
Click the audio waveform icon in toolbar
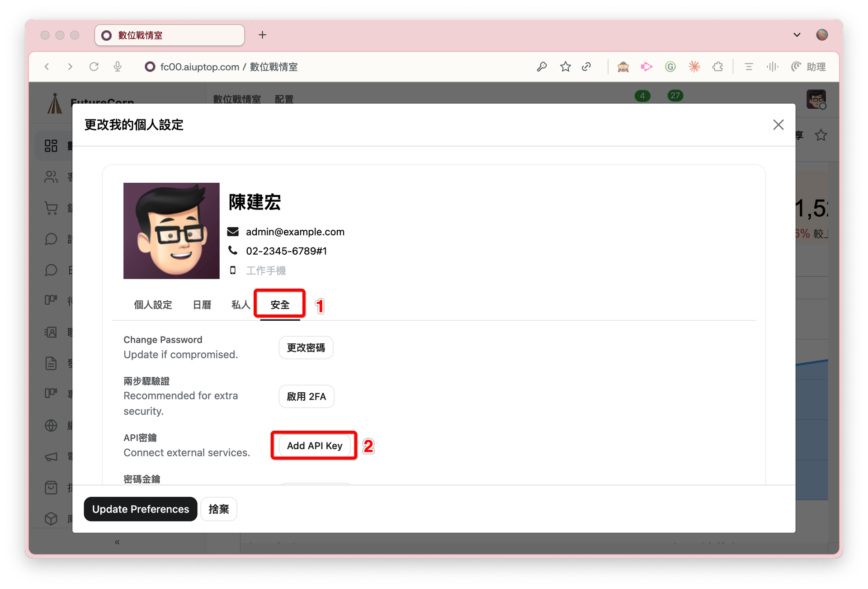pos(772,67)
